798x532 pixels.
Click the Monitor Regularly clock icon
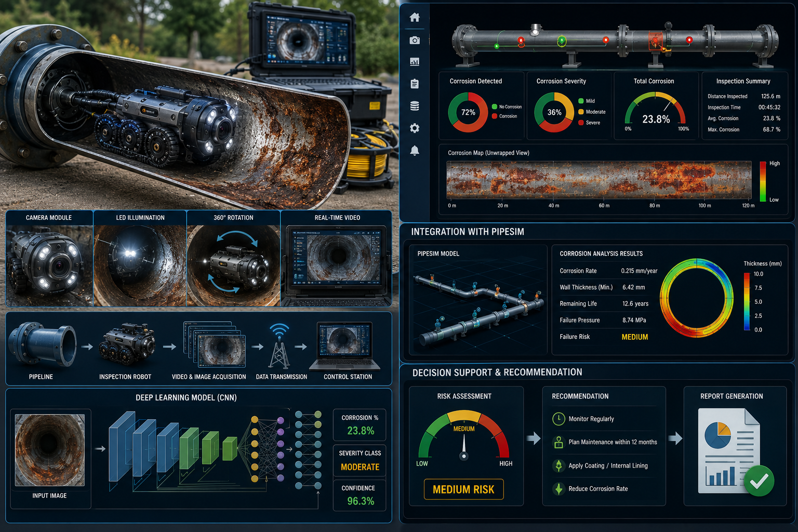(x=558, y=419)
